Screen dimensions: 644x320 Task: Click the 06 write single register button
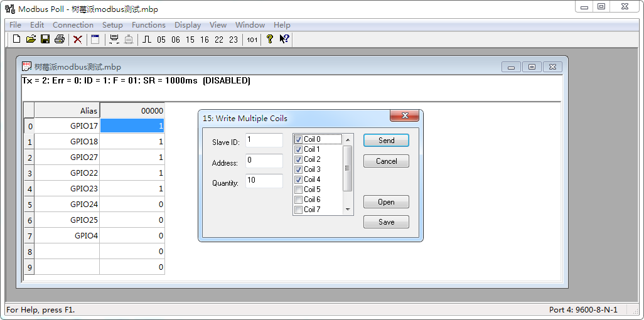coord(176,40)
